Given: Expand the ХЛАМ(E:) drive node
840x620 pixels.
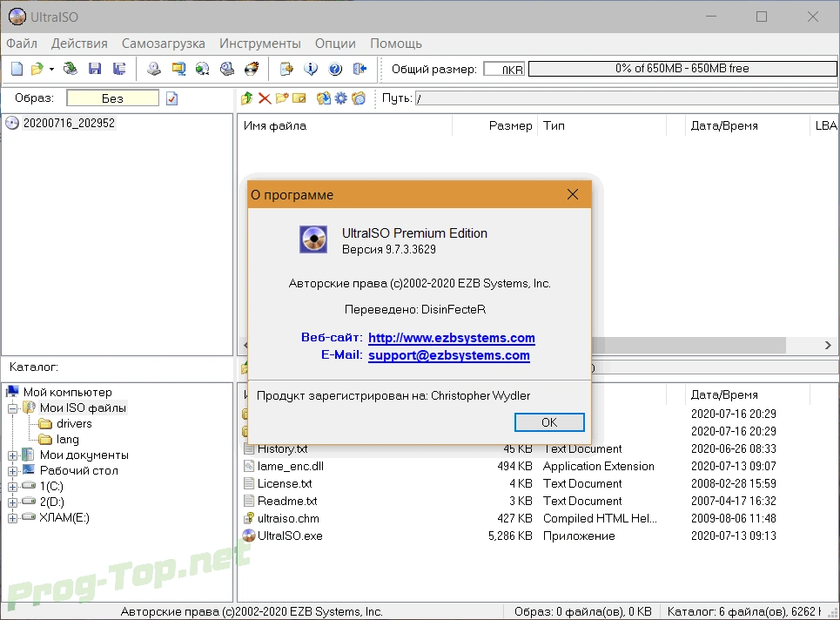Looking at the screenshot, I should 13,517.
